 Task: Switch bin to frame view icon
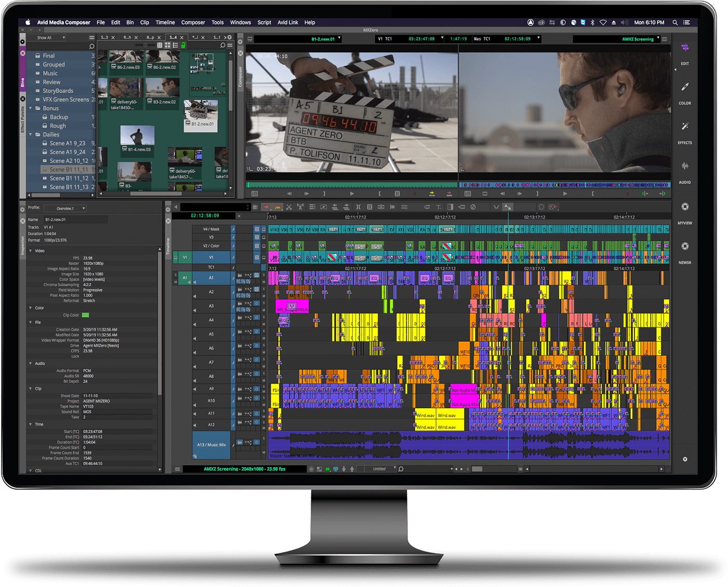click(167, 46)
